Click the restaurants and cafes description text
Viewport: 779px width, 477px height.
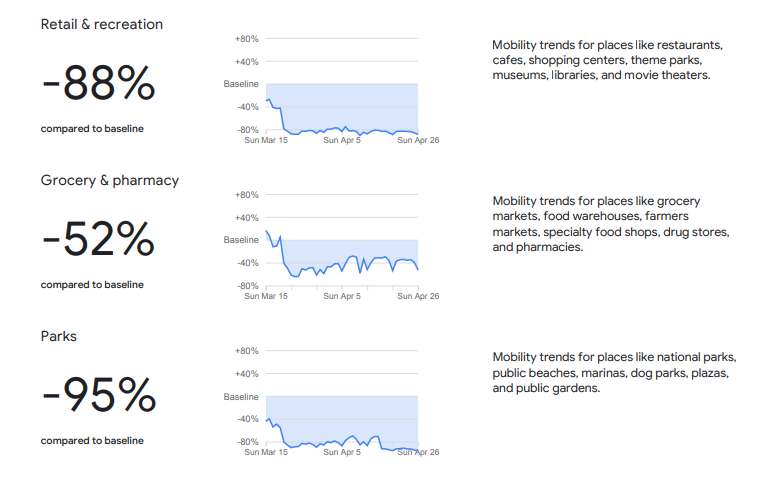tap(607, 60)
